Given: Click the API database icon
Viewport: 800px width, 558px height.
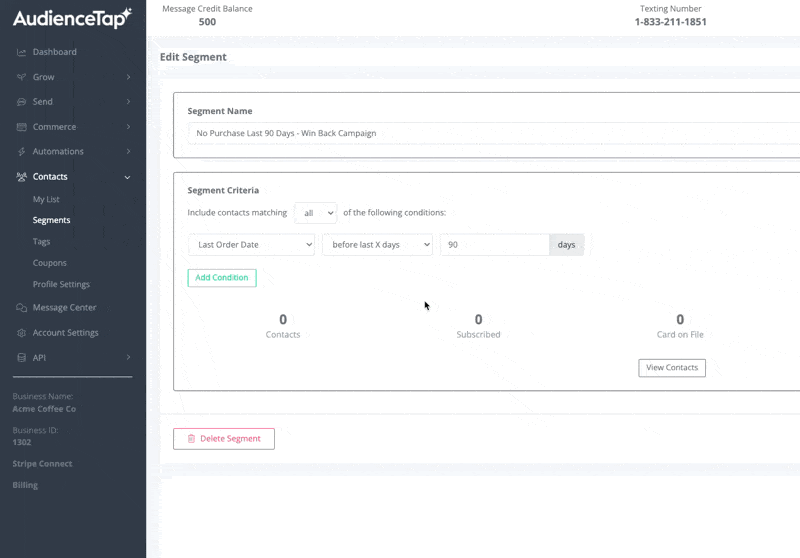Looking at the screenshot, I should (x=21, y=358).
